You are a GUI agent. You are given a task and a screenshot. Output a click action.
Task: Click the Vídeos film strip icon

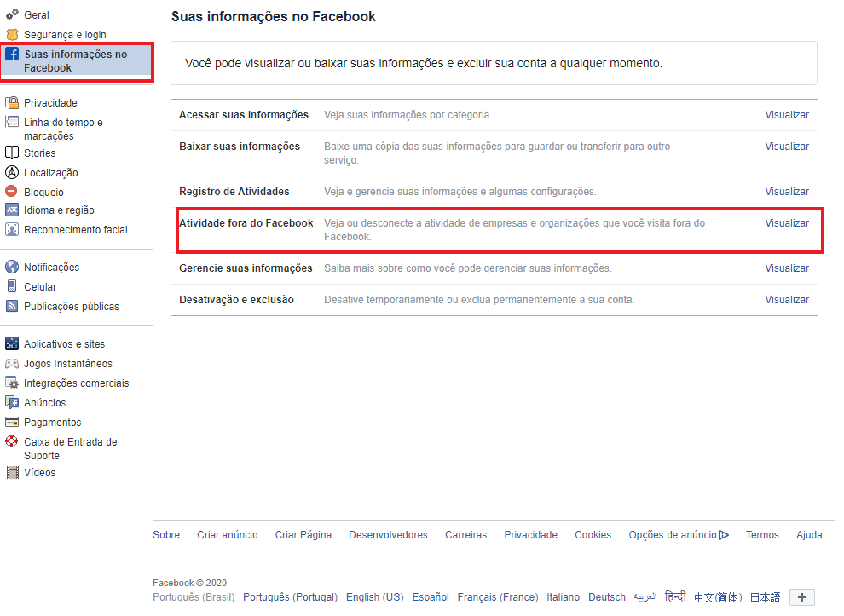click(12, 472)
